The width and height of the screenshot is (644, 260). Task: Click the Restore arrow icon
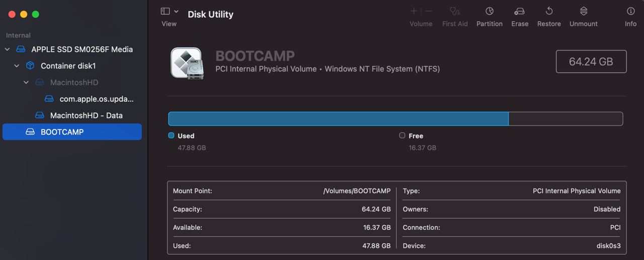click(549, 11)
